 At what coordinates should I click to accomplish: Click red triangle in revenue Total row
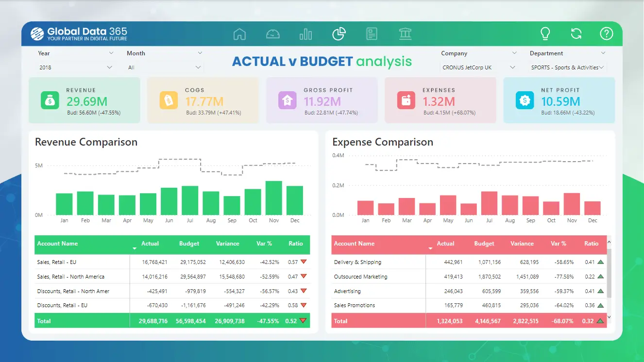[304, 321]
